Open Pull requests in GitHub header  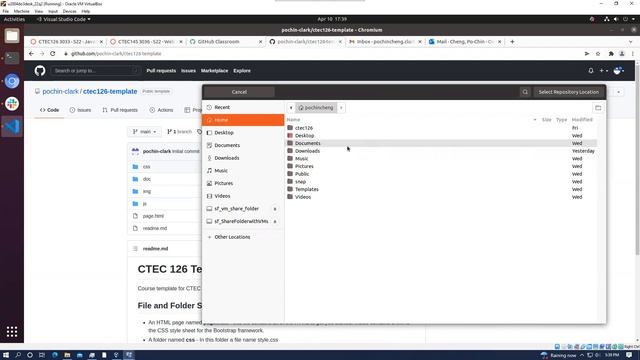coord(161,71)
